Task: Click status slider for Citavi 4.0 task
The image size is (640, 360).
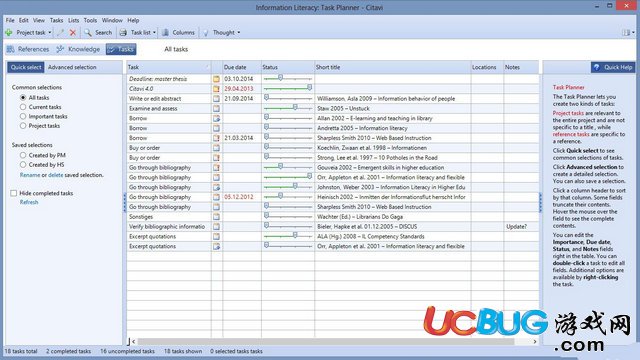Action: tap(288, 88)
